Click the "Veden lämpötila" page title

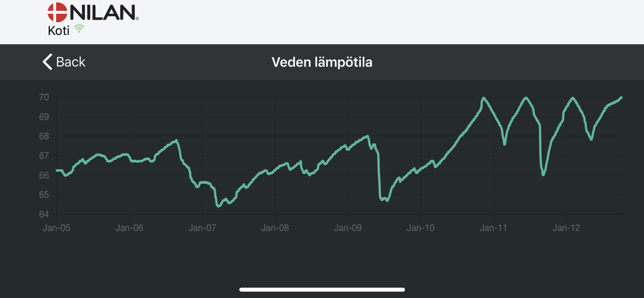pos(322,62)
